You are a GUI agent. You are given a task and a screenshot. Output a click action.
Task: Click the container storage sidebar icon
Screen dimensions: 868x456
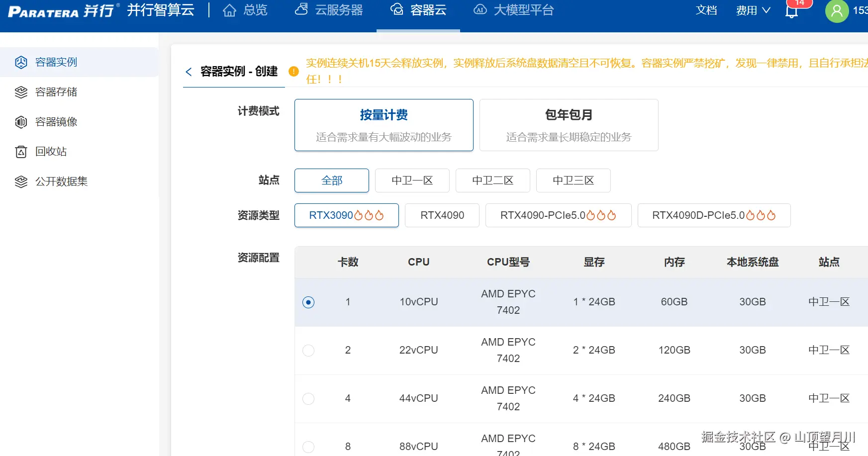pos(21,92)
